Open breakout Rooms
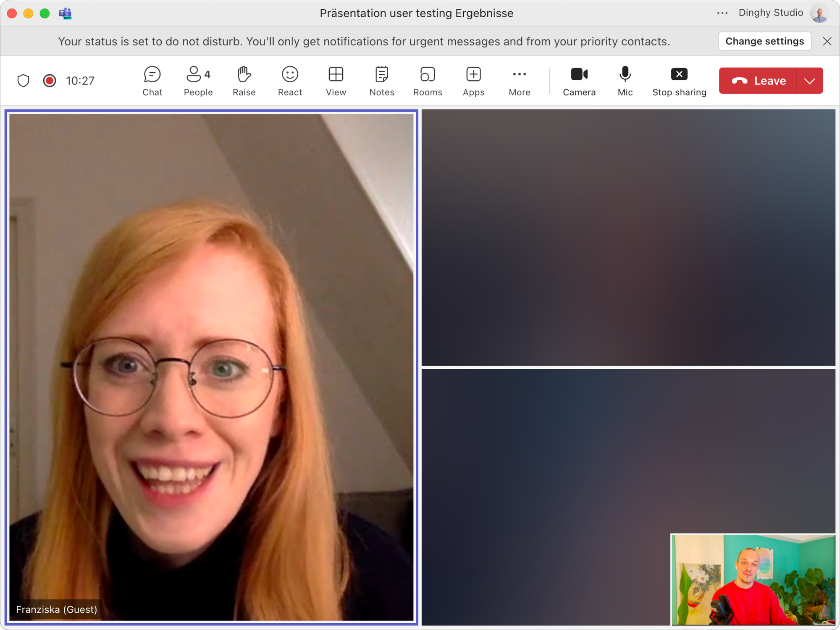The height and width of the screenshot is (630, 840). (428, 81)
